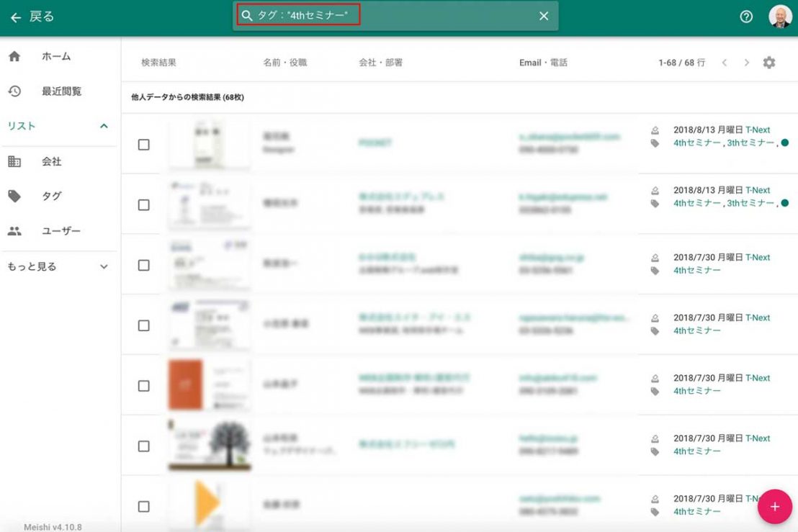Open 最近閲覧 in the sidebar
This screenshot has height=532, width=798.
tap(61, 91)
